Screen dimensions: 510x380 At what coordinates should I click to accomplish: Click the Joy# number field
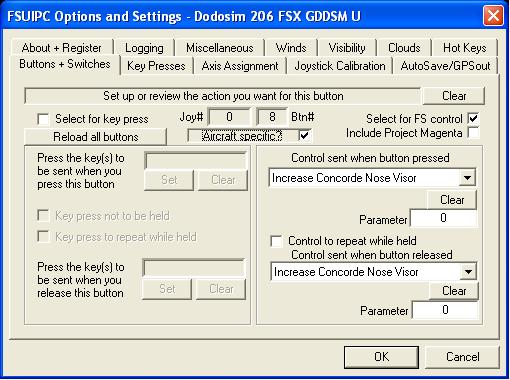coord(229,117)
